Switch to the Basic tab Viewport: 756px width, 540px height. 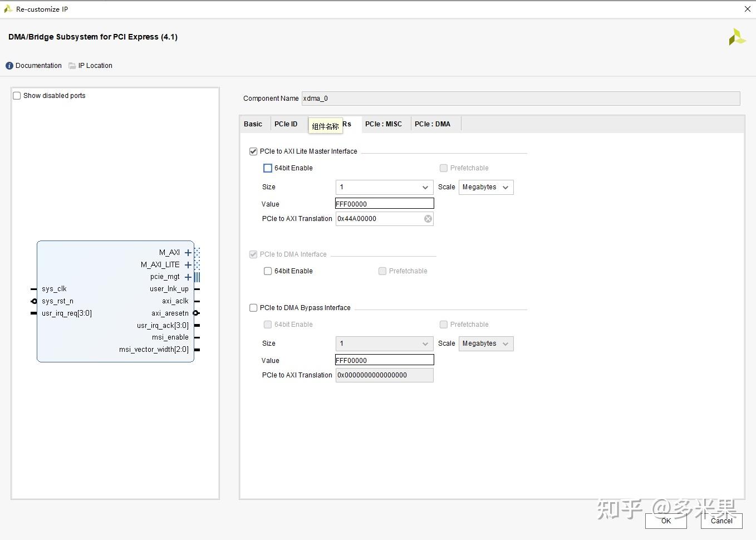point(253,124)
